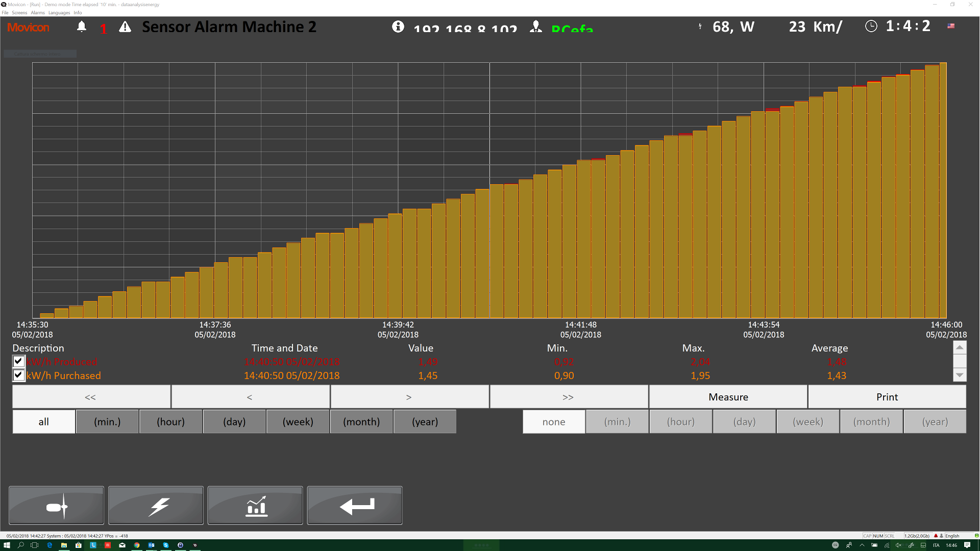Viewport: 980px width, 551px height.
Task: Uncheck the kW/h Produced series checkbox
Action: click(x=18, y=361)
